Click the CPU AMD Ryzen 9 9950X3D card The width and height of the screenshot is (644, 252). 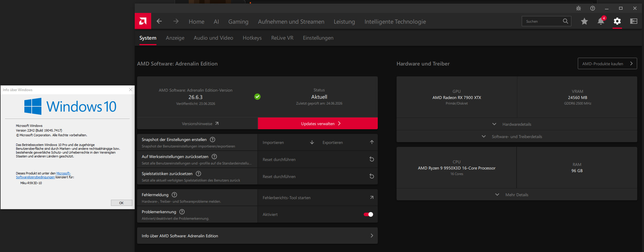point(457,168)
